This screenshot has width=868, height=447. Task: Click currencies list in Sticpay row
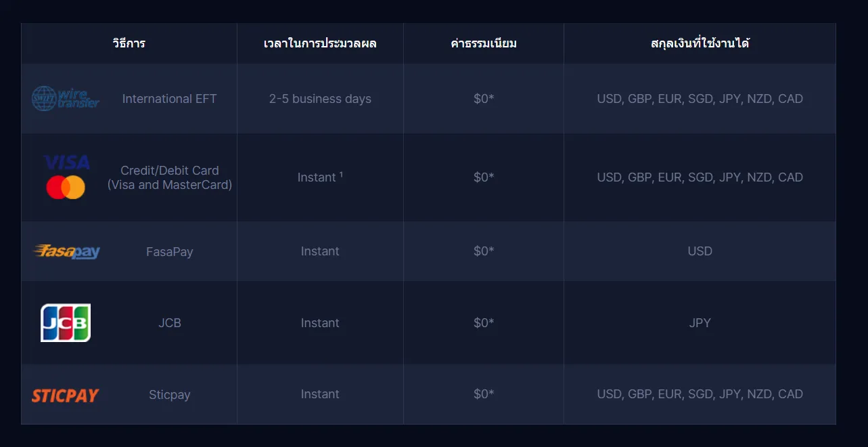700,394
